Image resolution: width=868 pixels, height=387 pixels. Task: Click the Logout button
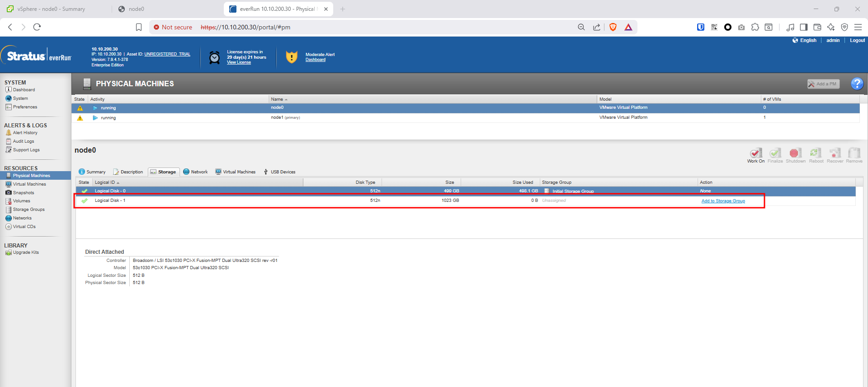857,40
